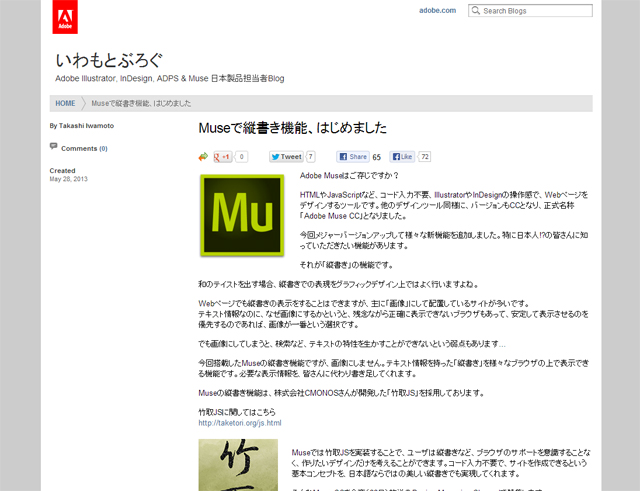640x491 pixels.
Task: Click the Facebook share count 65
Action: pyautogui.click(x=377, y=157)
